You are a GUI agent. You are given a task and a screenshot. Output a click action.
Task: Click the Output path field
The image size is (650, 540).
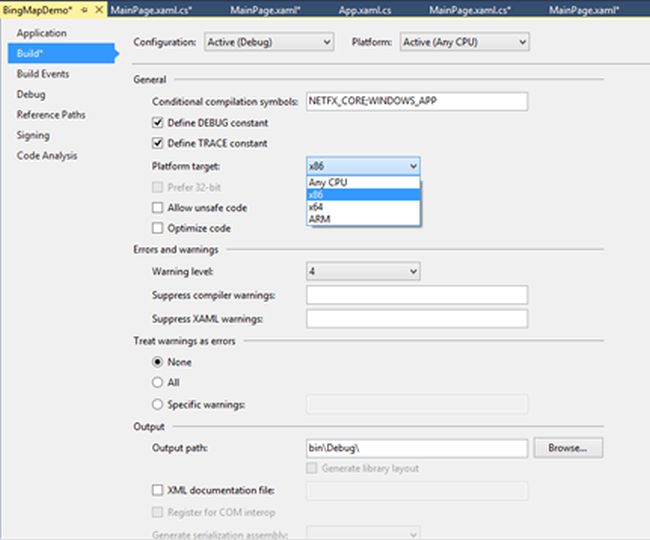tap(417, 448)
